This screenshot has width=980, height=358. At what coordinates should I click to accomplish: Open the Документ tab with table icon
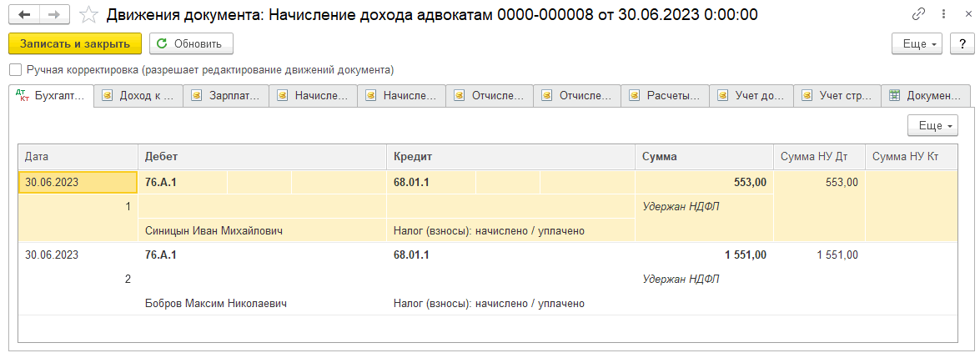coord(926,96)
